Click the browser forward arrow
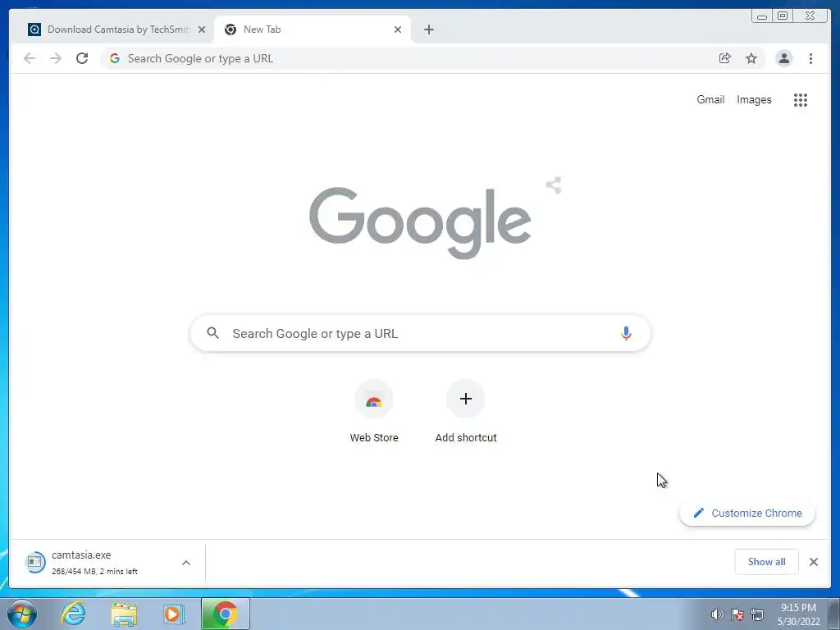840x630 pixels. [56, 58]
